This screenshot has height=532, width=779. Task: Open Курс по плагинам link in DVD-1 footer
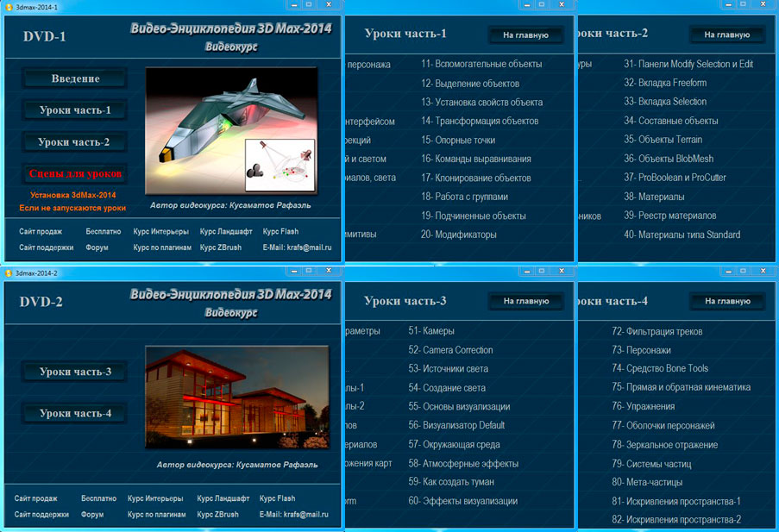pos(162,247)
